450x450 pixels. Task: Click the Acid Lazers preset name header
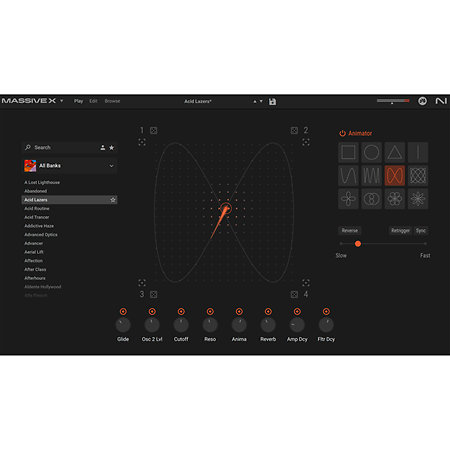click(198, 101)
